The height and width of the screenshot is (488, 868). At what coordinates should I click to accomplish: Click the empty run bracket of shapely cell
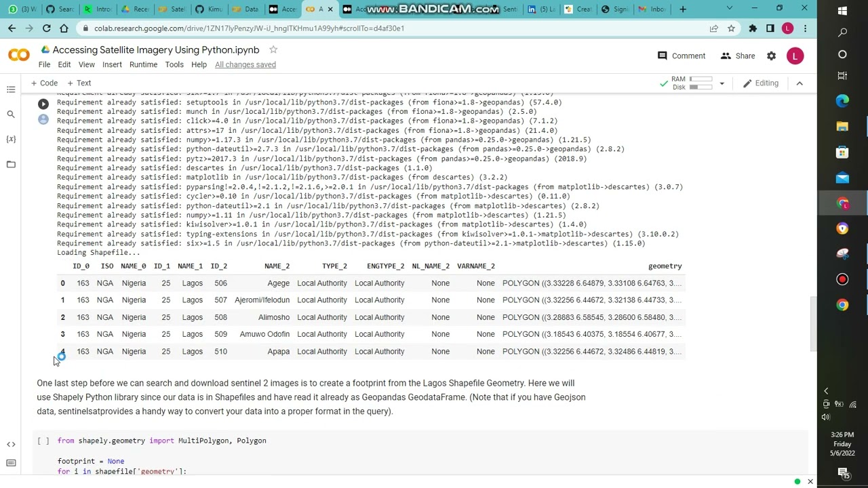(43, 441)
